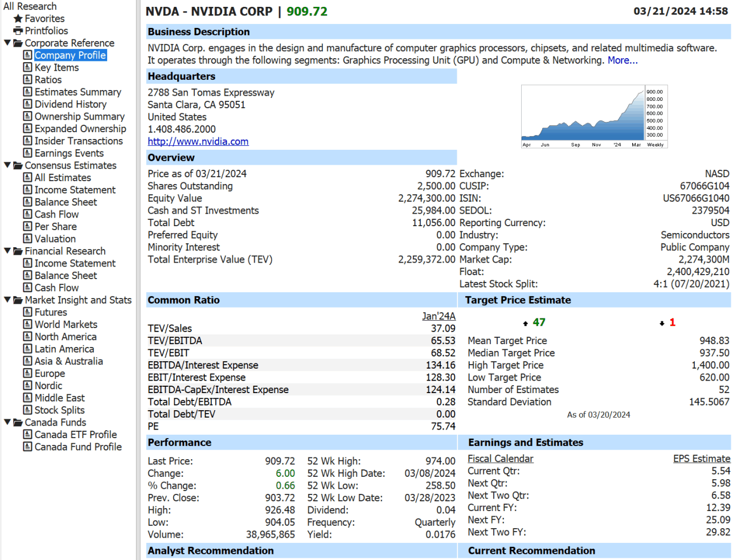Click the Printfolios printer icon
Image resolution: width=733 pixels, height=560 pixels.
[18, 31]
